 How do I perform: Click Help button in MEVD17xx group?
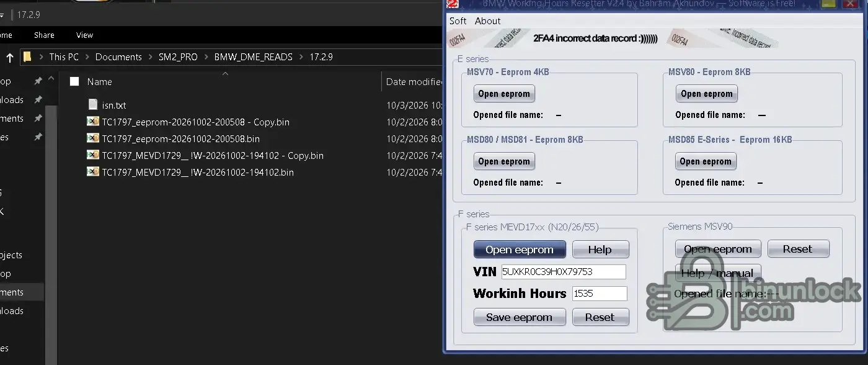click(x=600, y=250)
